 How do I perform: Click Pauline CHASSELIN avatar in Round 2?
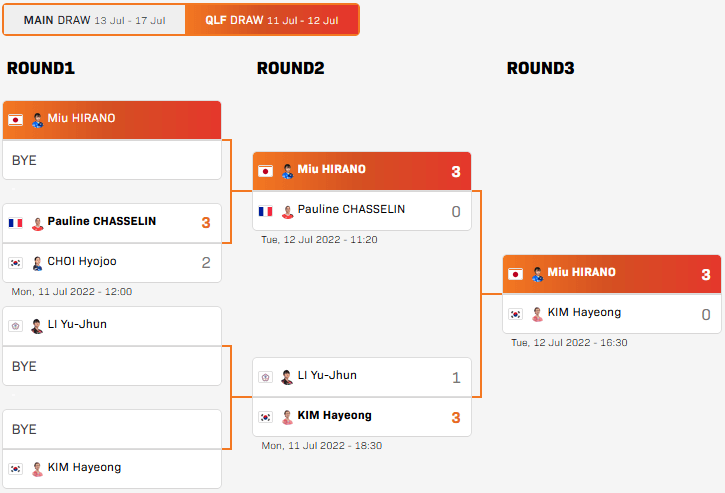click(x=287, y=211)
